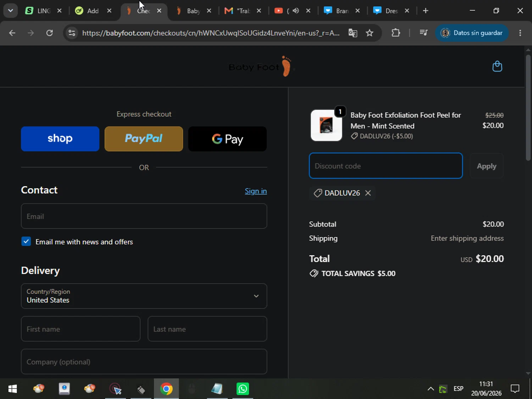Click the address bar URL
This screenshot has height=399, width=532.
pyautogui.click(x=211, y=33)
